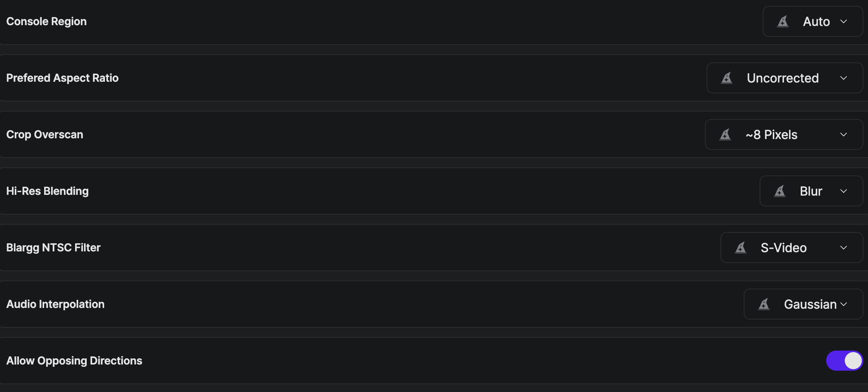Click the Gaussian interpolation value text
This screenshot has width=868, height=392.
pos(810,304)
